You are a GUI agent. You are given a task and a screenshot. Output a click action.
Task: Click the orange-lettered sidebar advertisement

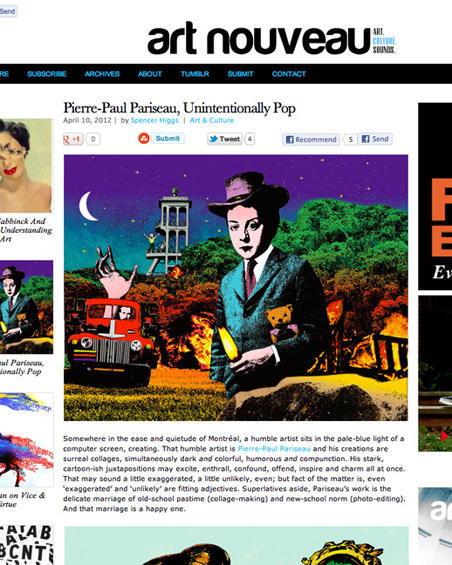click(435, 196)
